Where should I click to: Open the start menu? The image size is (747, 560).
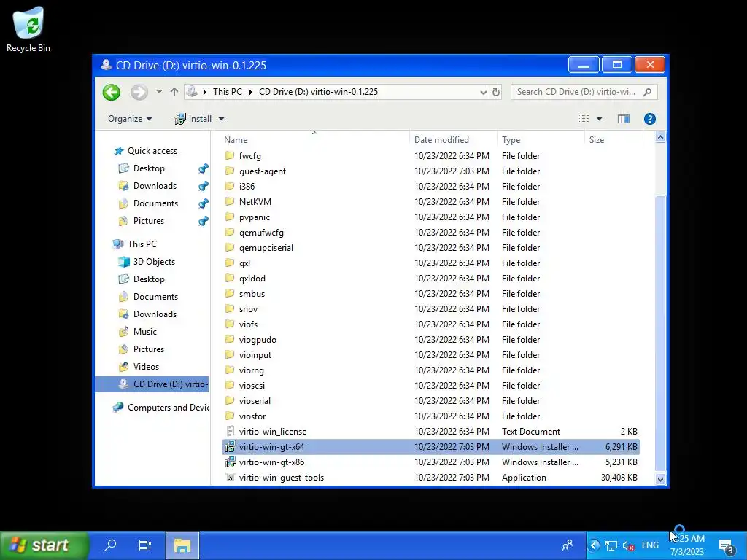[44, 545]
